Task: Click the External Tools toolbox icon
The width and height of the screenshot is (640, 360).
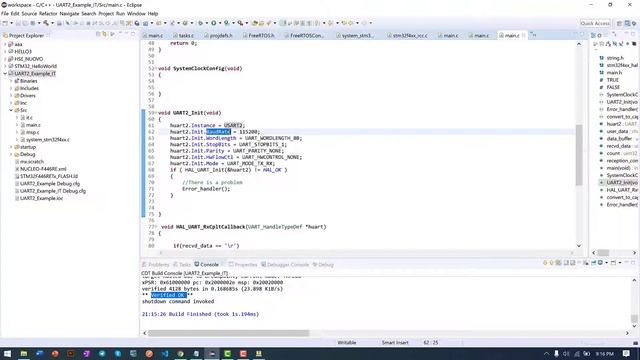Action: click(240, 23)
